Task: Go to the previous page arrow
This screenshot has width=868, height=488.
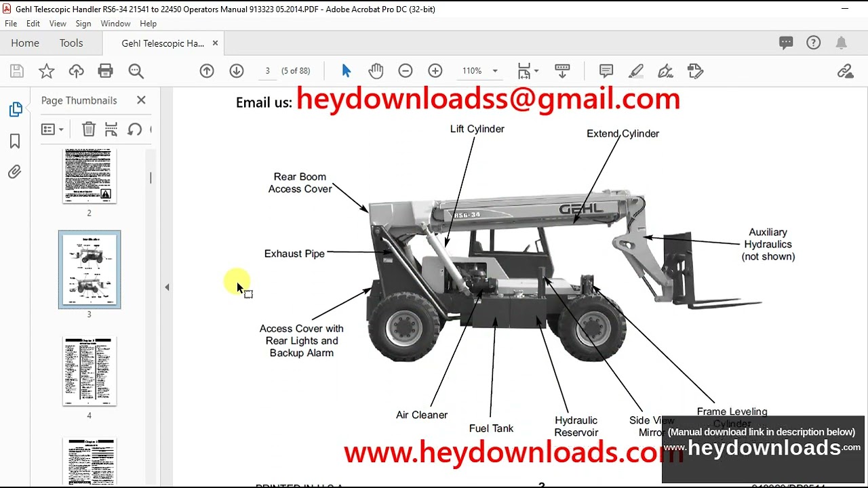Action: tap(207, 71)
